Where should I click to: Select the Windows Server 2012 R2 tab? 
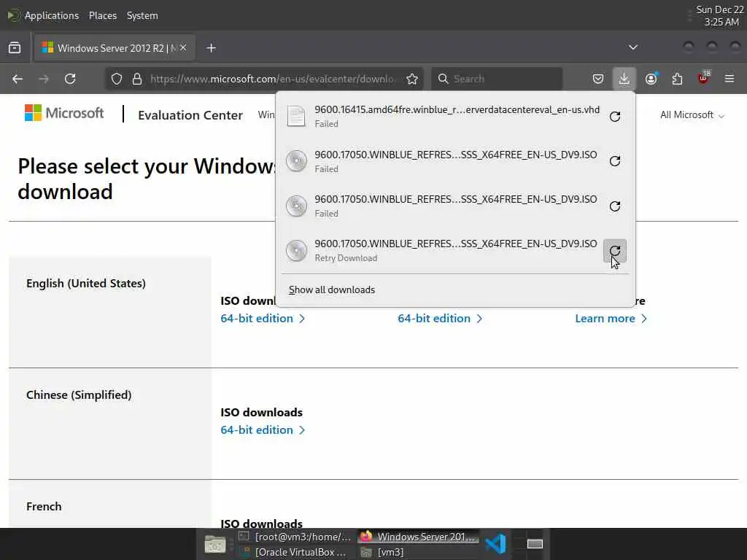click(115, 48)
